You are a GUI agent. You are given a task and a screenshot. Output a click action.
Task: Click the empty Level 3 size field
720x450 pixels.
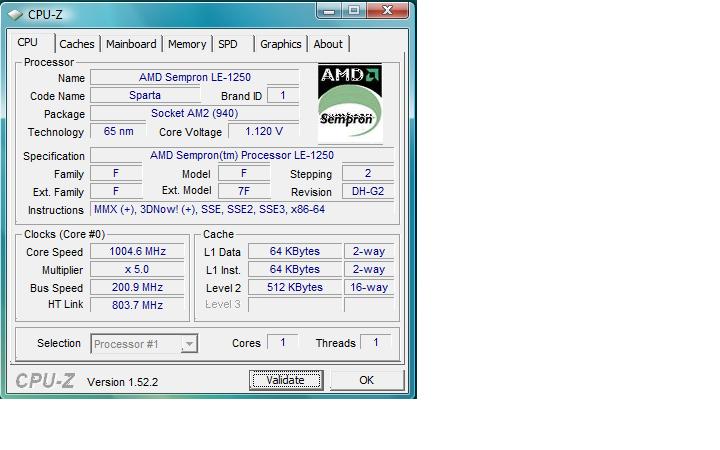[295, 305]
